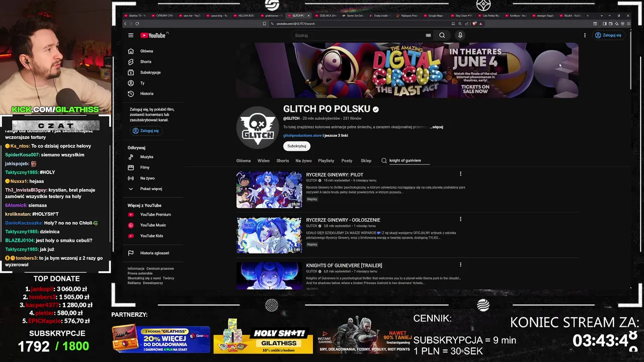Open options menu for RYCERZE GINEWRY: PILOT
644x362 pixels.
pos(460,174)
